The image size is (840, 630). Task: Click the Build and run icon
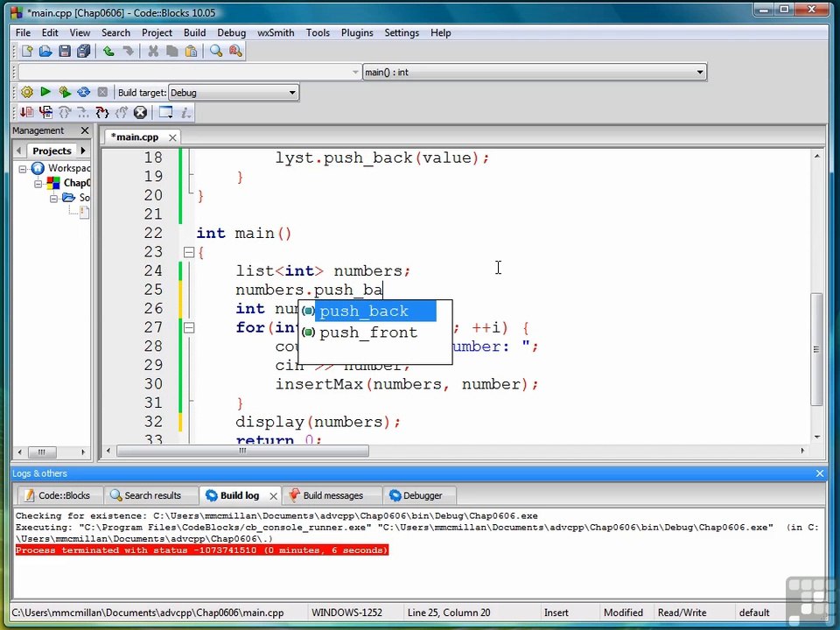65,92
